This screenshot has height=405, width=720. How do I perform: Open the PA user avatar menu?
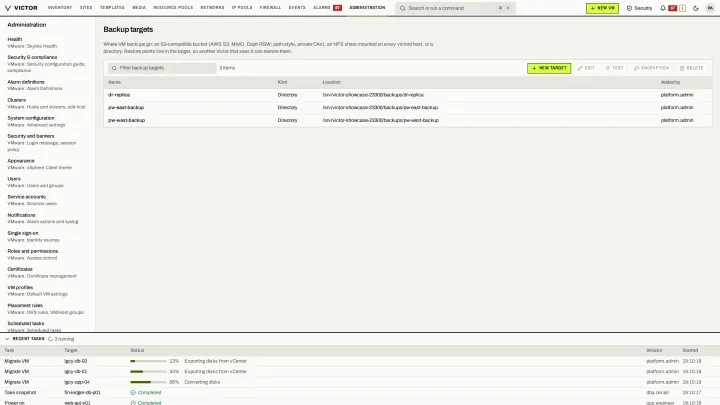click(x=710, y=8)
